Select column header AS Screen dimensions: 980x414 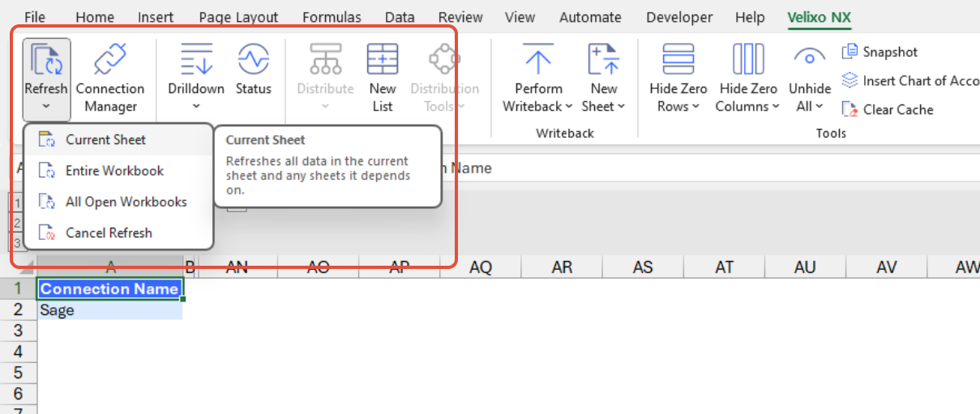643,267
